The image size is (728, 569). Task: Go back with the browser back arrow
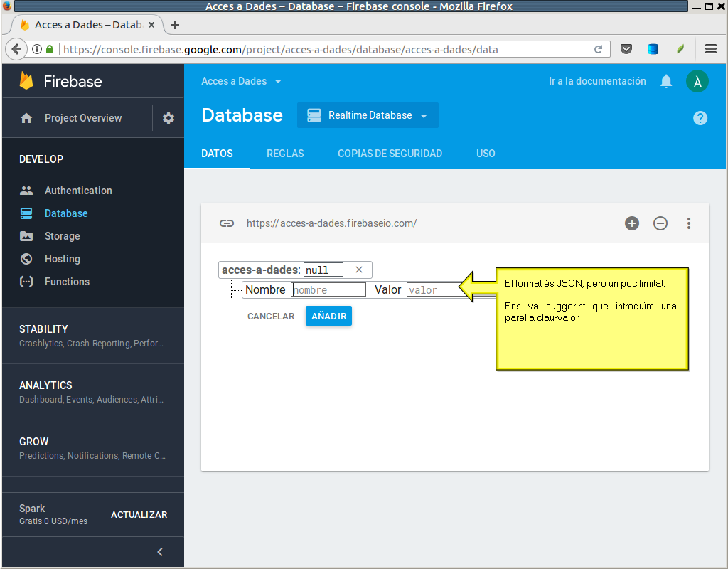tap(16, 49)
